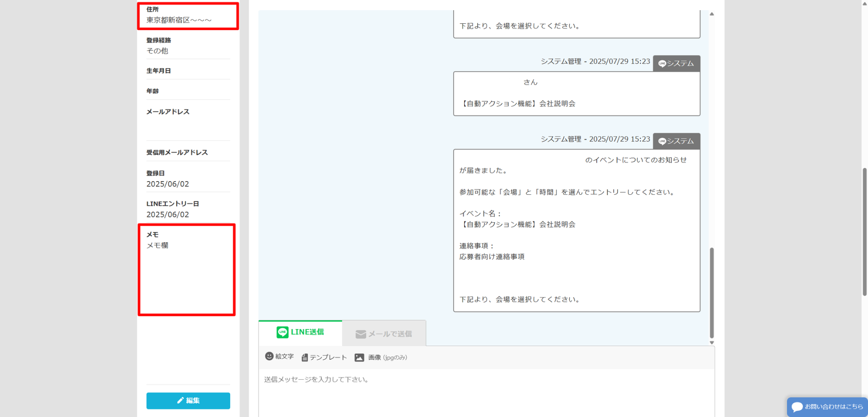Click the システム badge above the event notice
The height and width of the screenshot is (417, 868).
(x=676, y=141)
